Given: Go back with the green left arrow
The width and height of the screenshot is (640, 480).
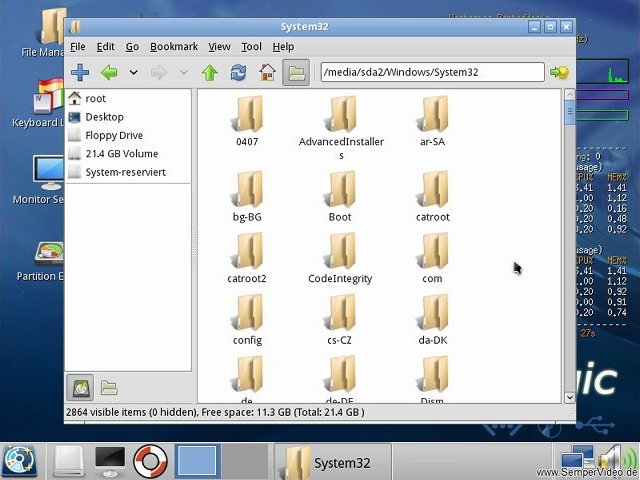Looking at the screenshot, I should [x=110, y=72].
